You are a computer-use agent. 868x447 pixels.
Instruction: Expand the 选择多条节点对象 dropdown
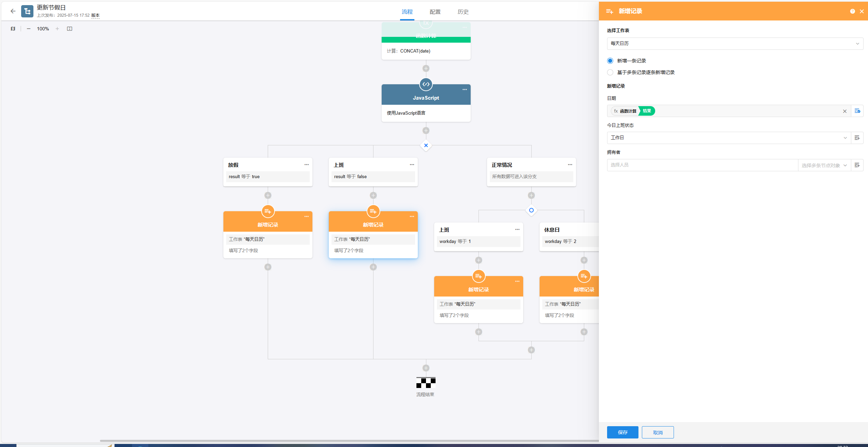[824, 165]
